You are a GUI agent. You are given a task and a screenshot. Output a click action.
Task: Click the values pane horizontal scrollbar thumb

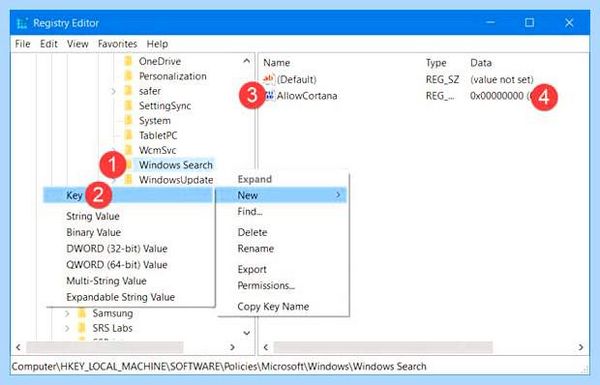point(383,347)
